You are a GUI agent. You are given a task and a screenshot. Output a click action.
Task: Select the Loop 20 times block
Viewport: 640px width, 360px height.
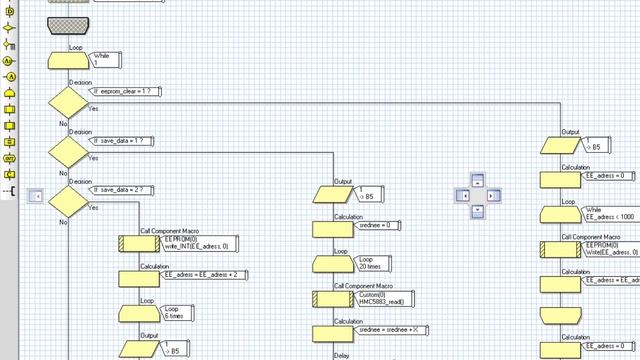333,264
